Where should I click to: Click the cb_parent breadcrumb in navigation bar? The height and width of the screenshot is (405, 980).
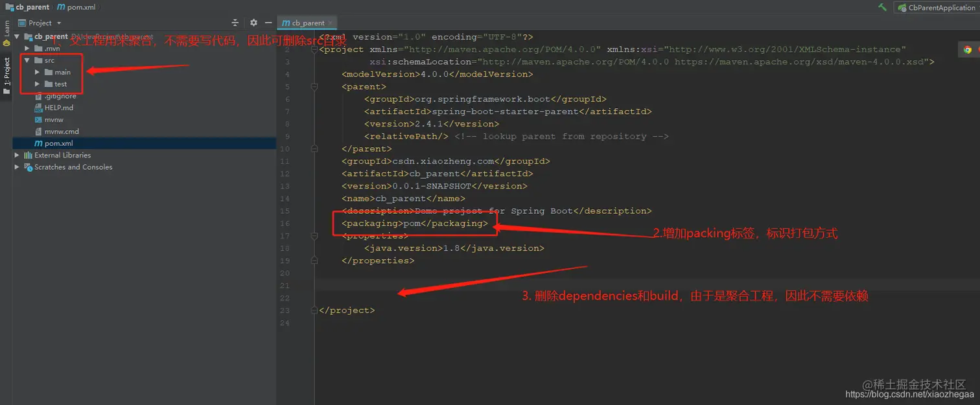pyautogui.click(x=27, y=7)
